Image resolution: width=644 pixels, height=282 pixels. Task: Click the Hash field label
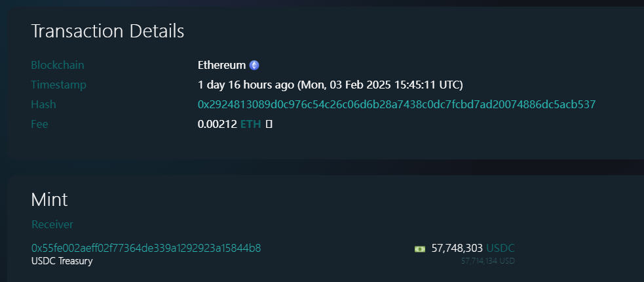[x=43, y=104]
